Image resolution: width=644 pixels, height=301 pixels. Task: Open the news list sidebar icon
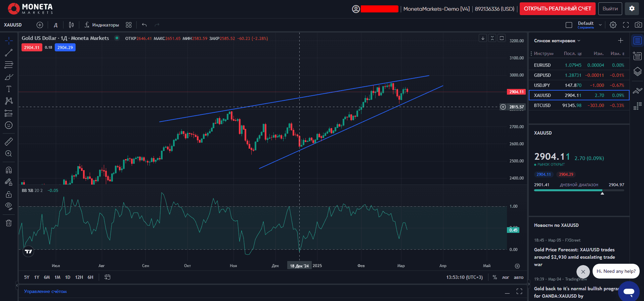click(x=637, y=56)
